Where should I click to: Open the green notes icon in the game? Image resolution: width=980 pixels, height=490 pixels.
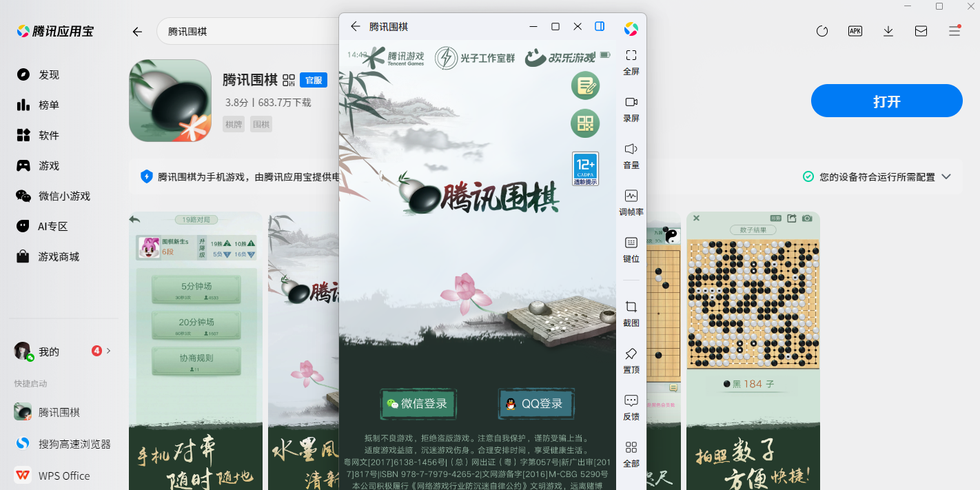(x=585, y=85)
